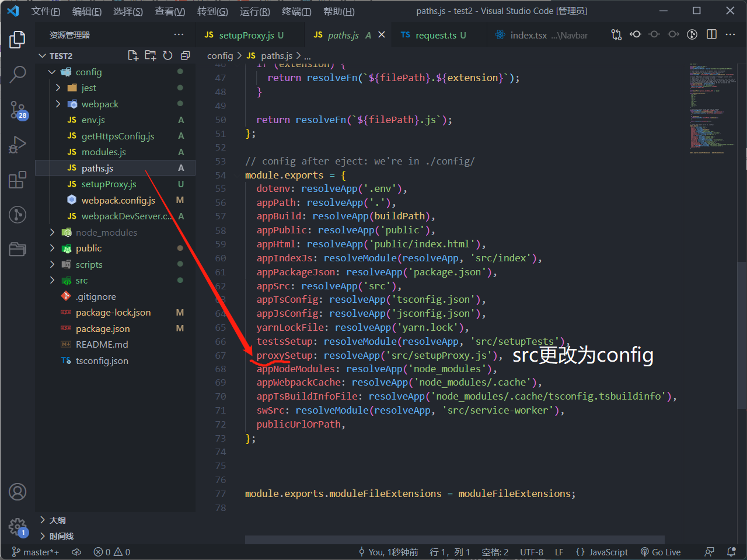Open the 终端(T) menu
The image size is (747, 560).
coord(296,11)
